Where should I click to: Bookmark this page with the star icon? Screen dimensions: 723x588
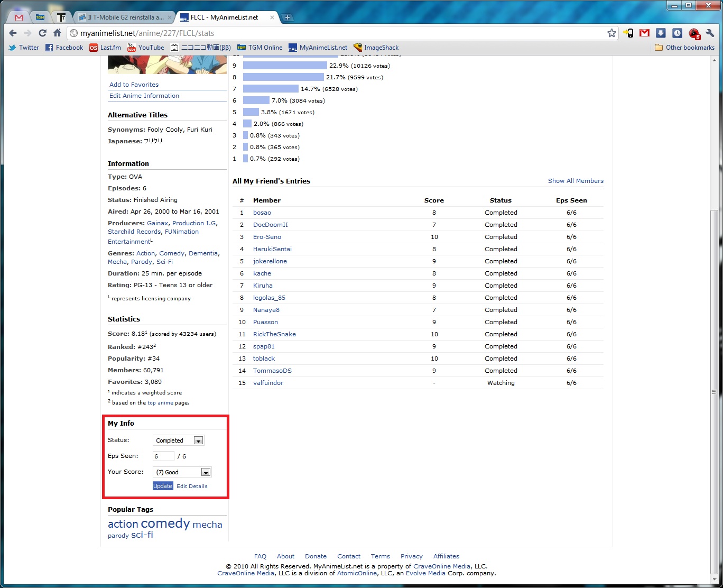(611, 33)
